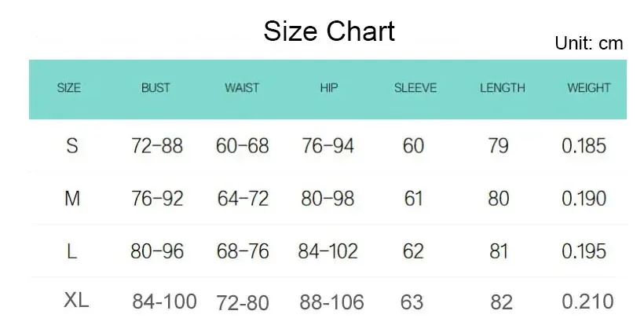Click the LENGTH column header
Viewport: 644px width, 329px height.
click(x=502, y=88)
